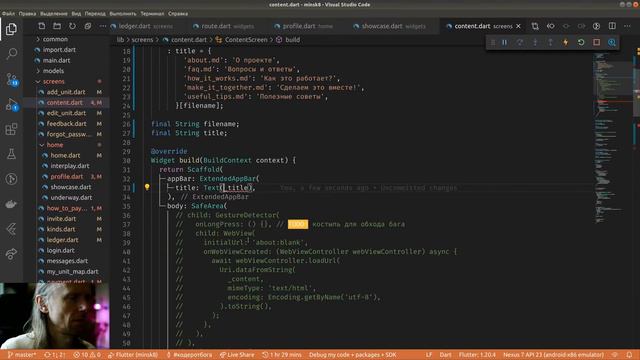
Task: Open feedback.dart in explorer
Action: [x=67, y=123]
